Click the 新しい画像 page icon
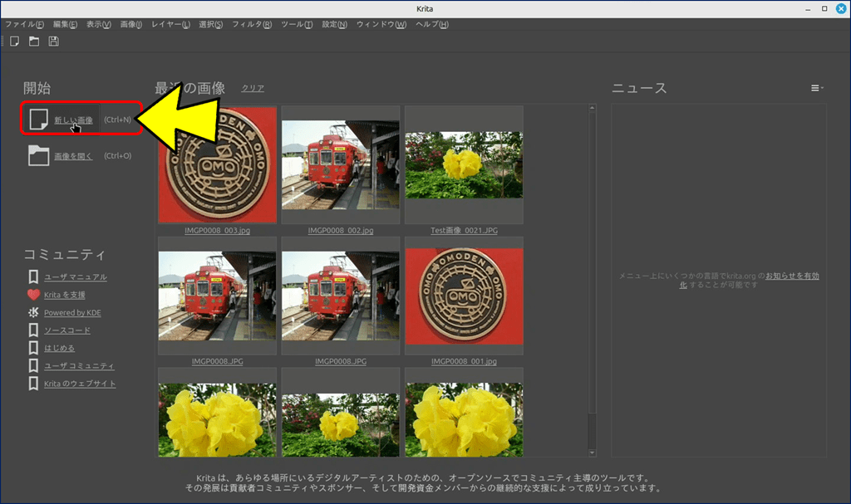Screen dimensions: 851x504 coord(38,120)
